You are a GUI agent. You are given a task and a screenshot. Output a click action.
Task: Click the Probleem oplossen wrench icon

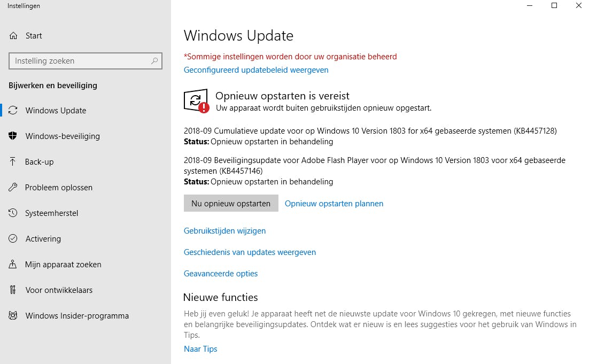pos(13,188)
